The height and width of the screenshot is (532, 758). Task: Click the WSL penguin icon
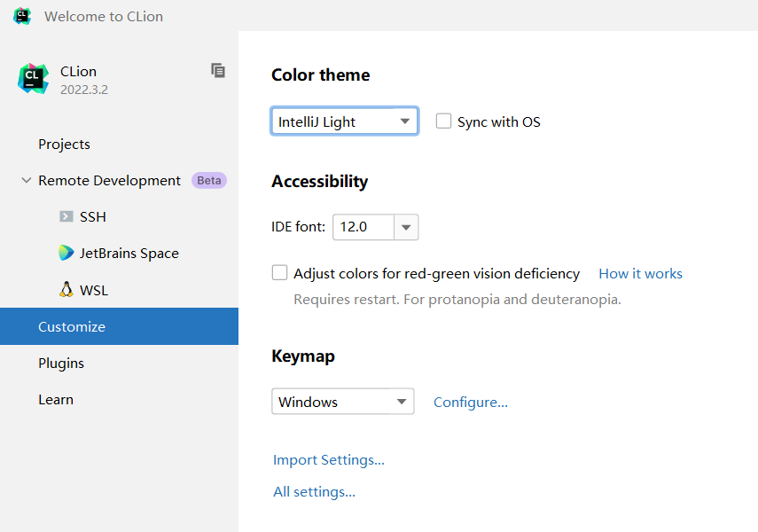(66, 290)
